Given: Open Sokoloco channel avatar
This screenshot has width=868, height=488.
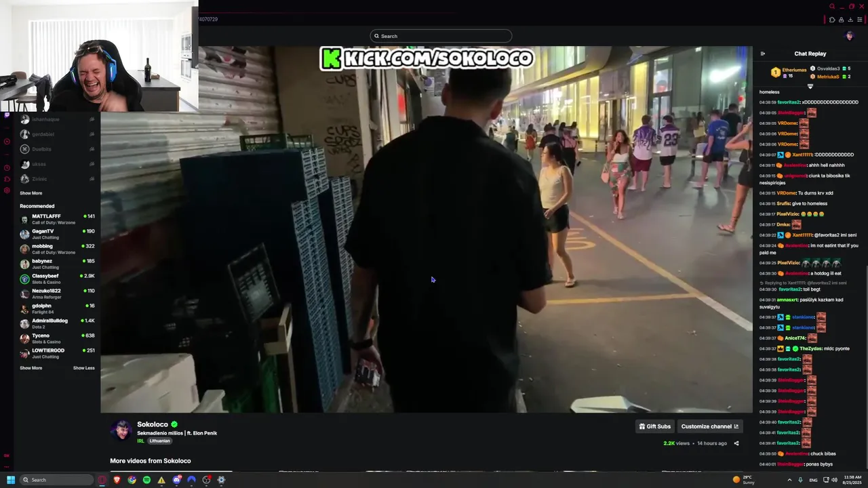Looking at the screenshot, I should point(122,430).
